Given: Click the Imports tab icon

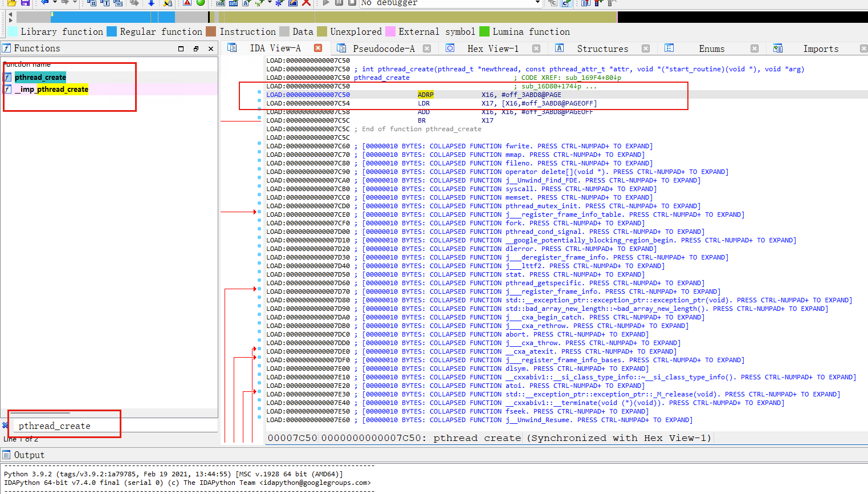Looking at the screenshot, I should [x=778, y=48].
